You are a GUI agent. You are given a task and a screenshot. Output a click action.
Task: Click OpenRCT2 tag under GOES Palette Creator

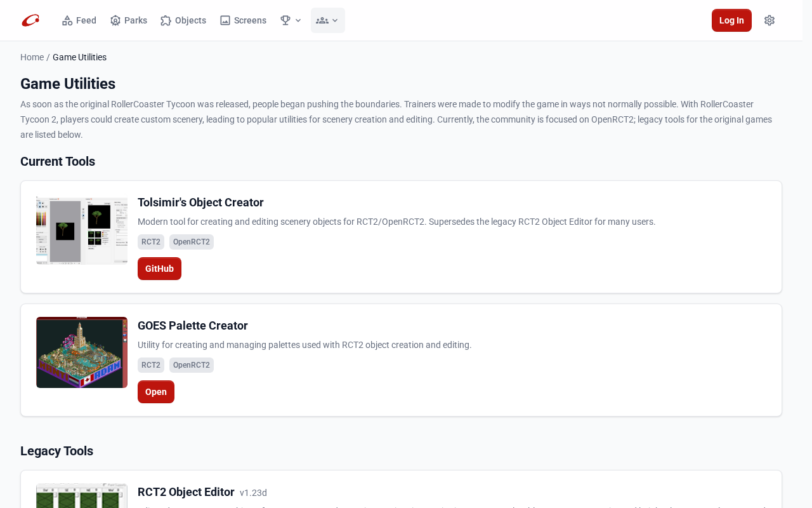(x=192, y=365)
